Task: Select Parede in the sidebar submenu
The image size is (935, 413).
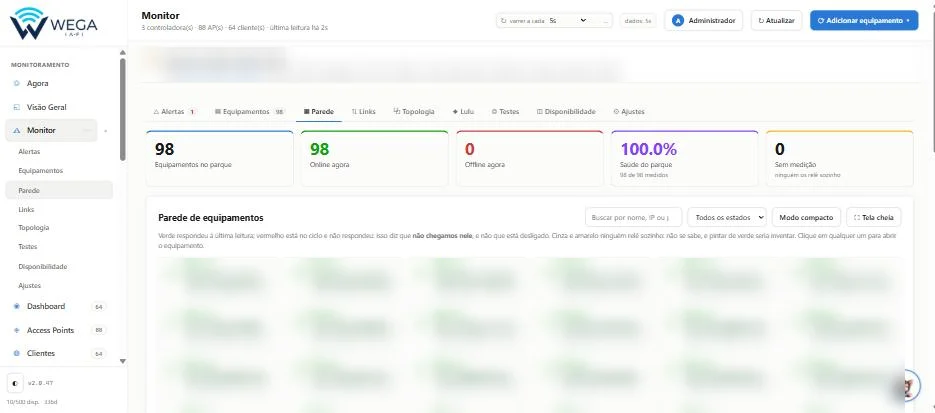Action: 58,190
